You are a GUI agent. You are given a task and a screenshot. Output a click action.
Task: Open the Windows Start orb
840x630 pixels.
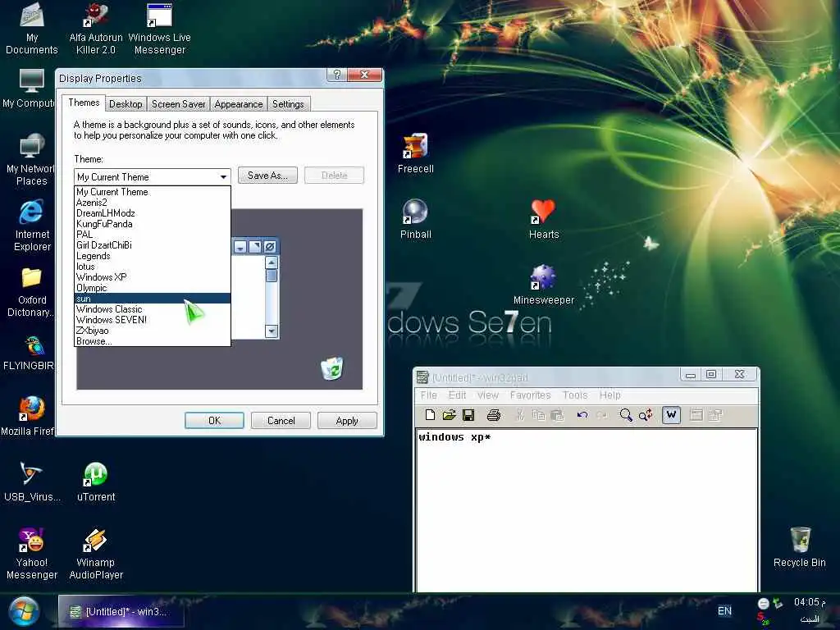tap(24, 611)
